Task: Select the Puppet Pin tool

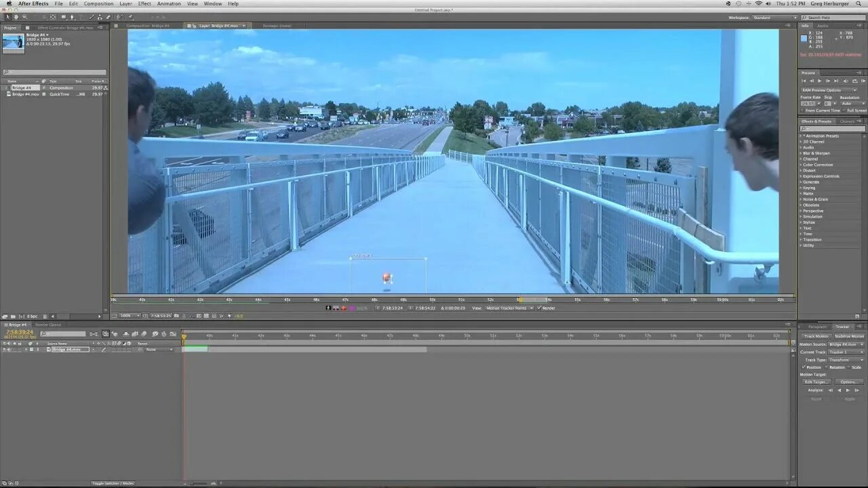Action: click(131, 17)
